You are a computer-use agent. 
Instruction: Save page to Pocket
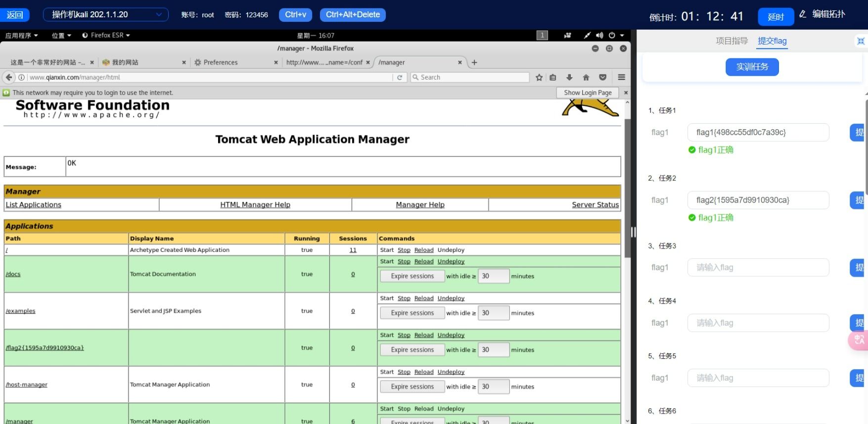pyautogui.click(x=602, y=77)
